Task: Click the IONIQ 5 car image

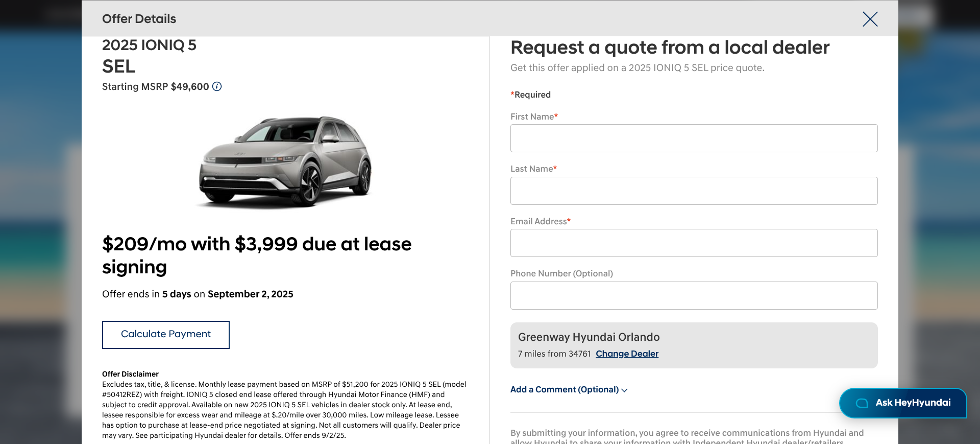Action: point(285,161)
